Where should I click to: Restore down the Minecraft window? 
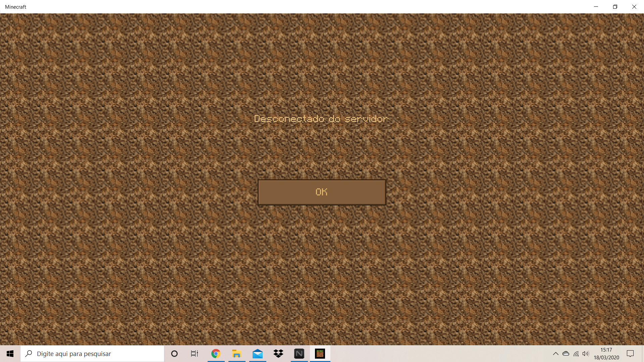(615, 7)
